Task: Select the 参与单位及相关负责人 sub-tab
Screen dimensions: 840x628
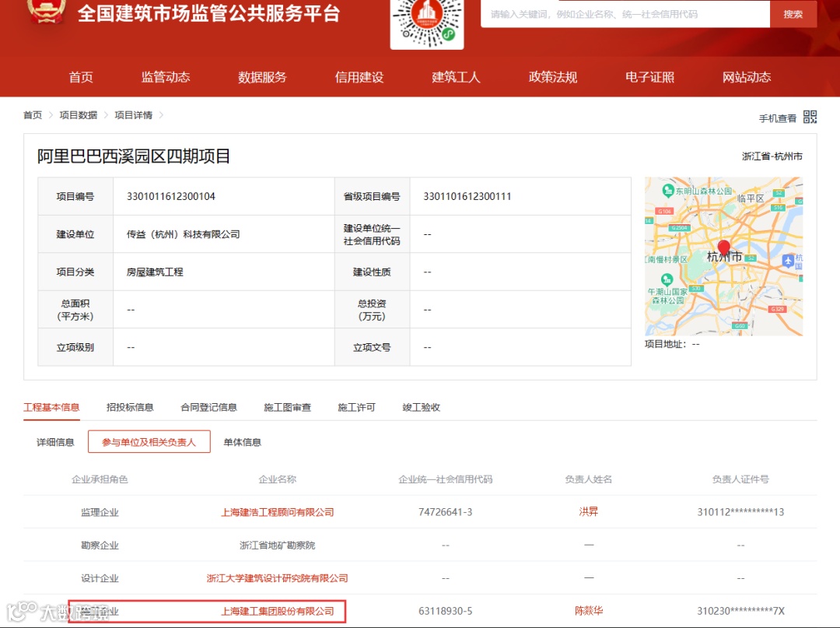Action: tap(149, 442)
